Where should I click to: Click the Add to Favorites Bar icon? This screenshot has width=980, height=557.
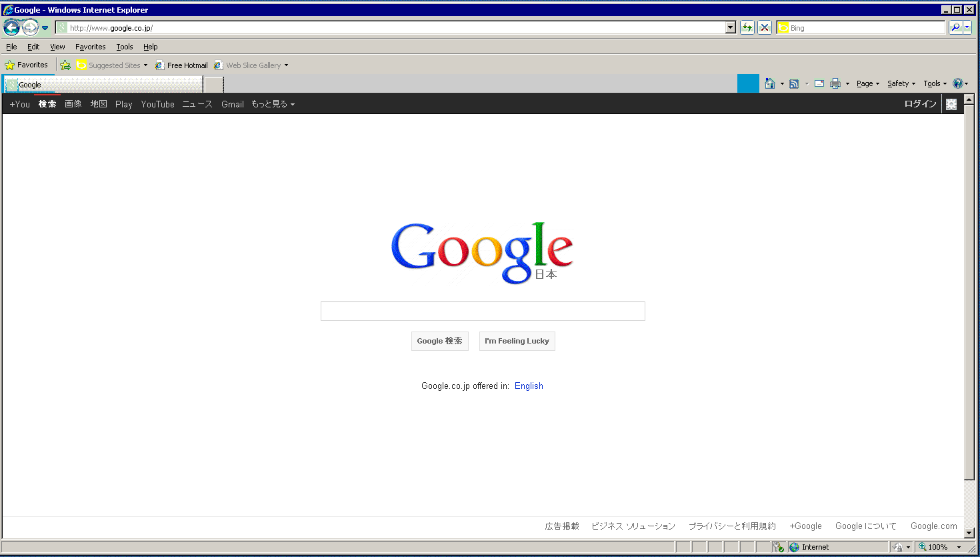(65, 65)
